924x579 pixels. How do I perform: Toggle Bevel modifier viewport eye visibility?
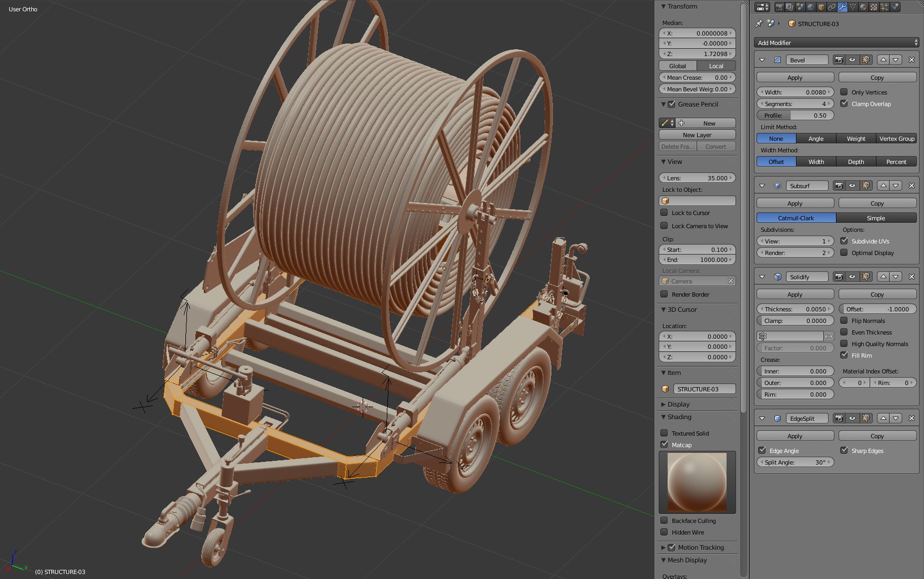852,60
